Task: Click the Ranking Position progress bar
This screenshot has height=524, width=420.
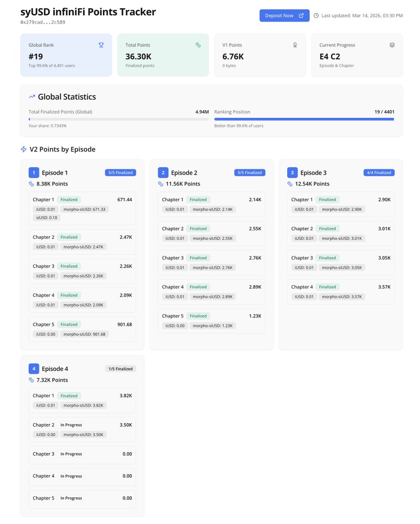Action: click(x=304, y=119)
